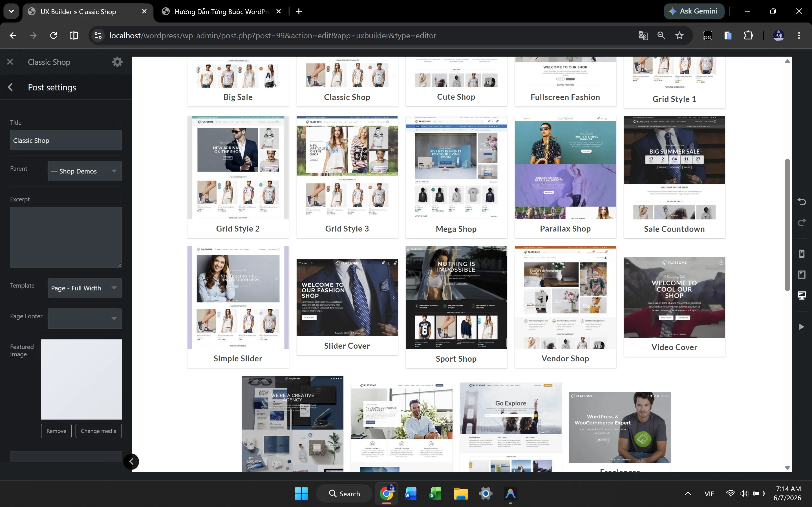Click the undo arrow icon
The width and height of the screenshot is (812, 507).
tap(802, 201)
